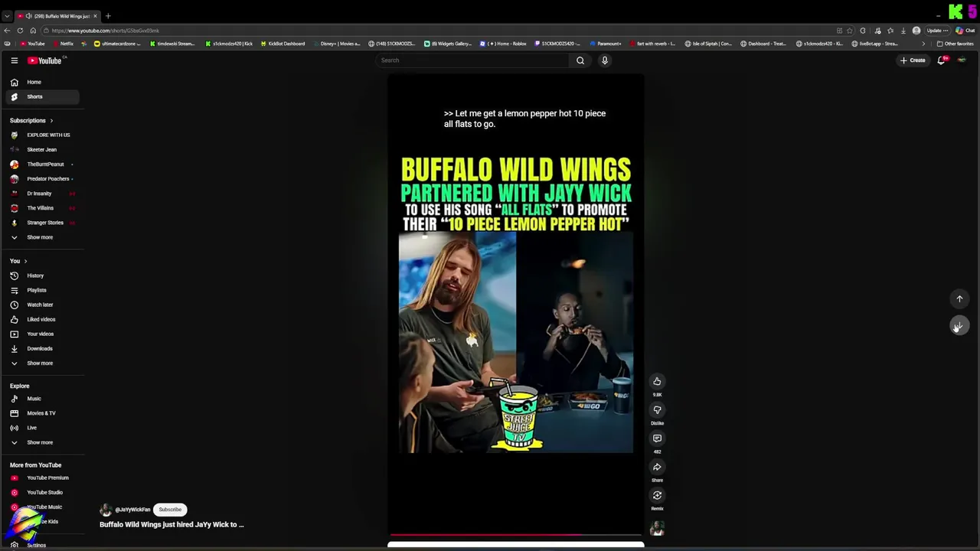This screenshot has width=980, height=551.
Task: Dislike the short with thumbs down
Action: tap(657, 409)
